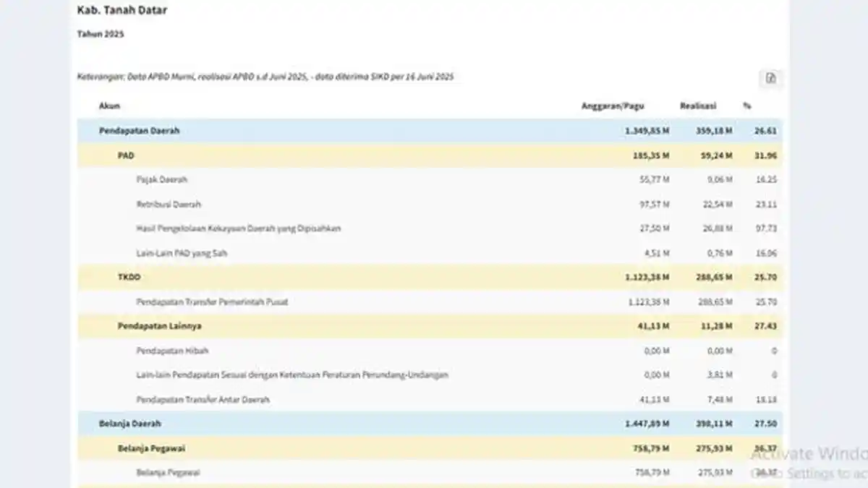The width and height of the screenshot is (868, 488).
Task: Click the 0,76 M realization value
Action: pos(720,253)
